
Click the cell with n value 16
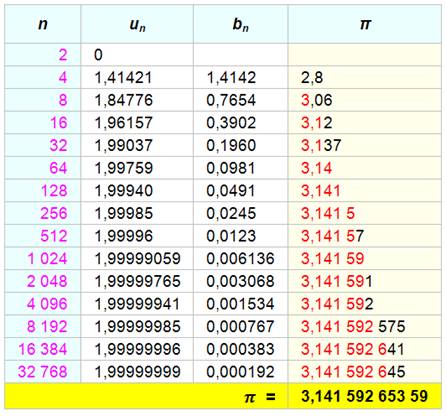(x=43, y=123)
